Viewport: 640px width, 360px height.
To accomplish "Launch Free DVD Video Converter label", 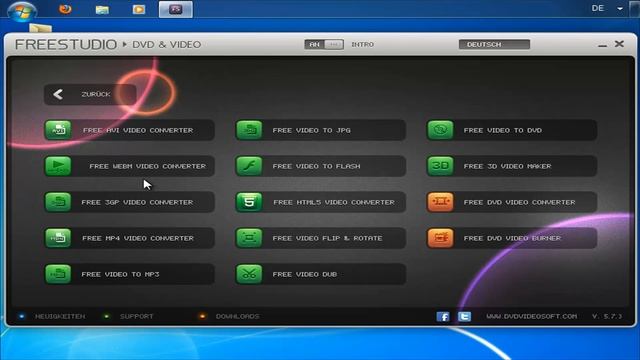I will pos(519,202).
